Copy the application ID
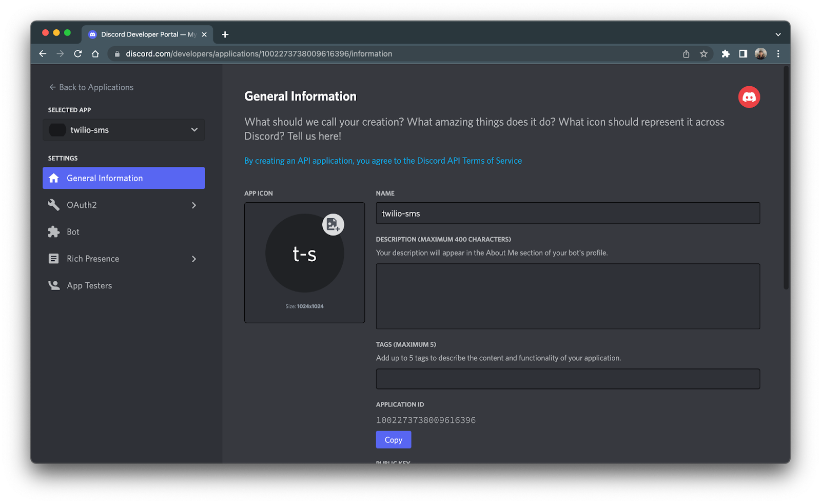The width and height of the screenshot is (821, 504). pyautogui.click(x=394, y=440)
